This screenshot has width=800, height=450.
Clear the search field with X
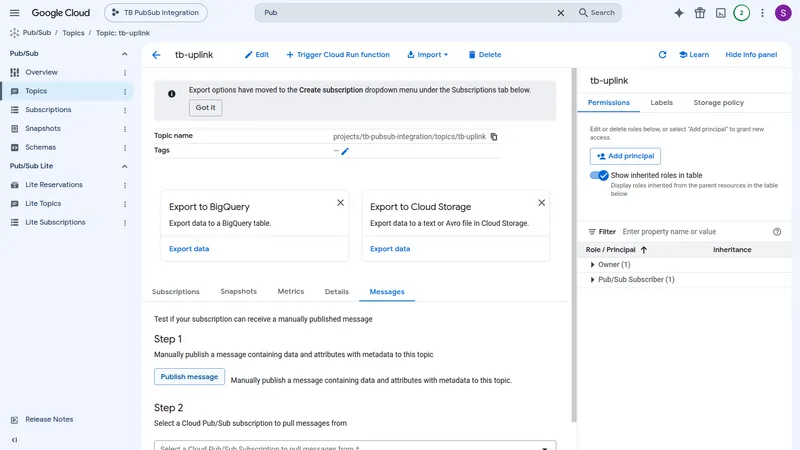560,13
